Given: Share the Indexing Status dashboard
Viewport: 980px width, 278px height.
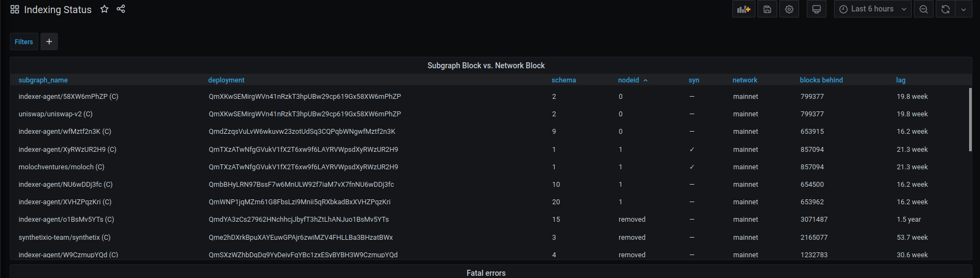Looking at the screenshot, I should tap(121, 9).
